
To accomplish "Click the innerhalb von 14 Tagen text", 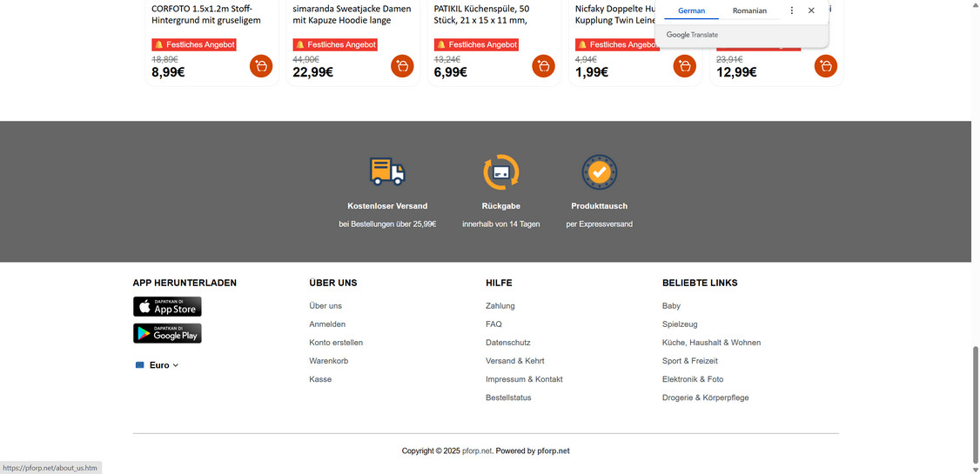I will [x=501, y=224].
